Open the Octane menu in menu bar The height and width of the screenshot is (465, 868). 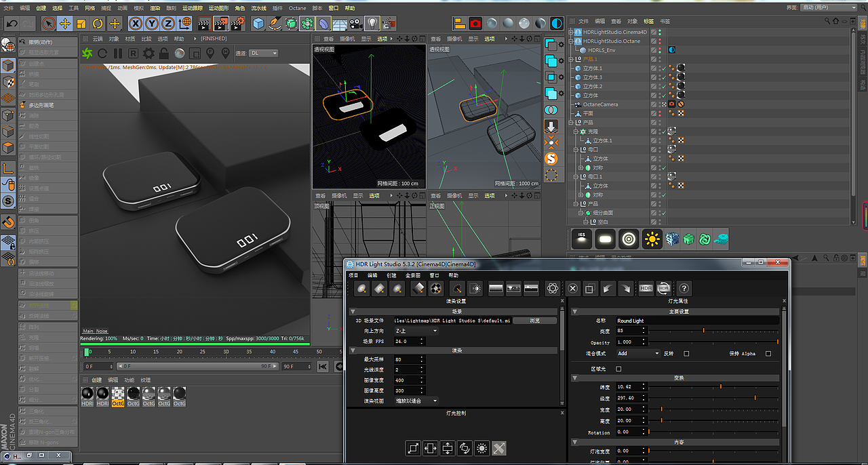(x=297, y=8)
